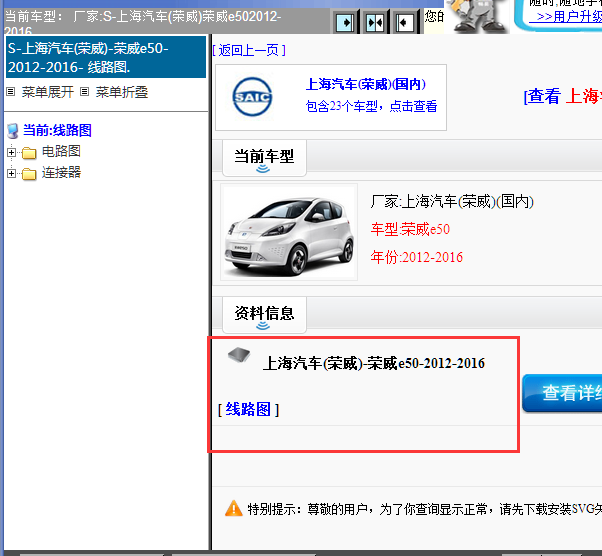Click the 查看 上海 link on right
Viewport: 602px width, 556px height.
[562, 96]
